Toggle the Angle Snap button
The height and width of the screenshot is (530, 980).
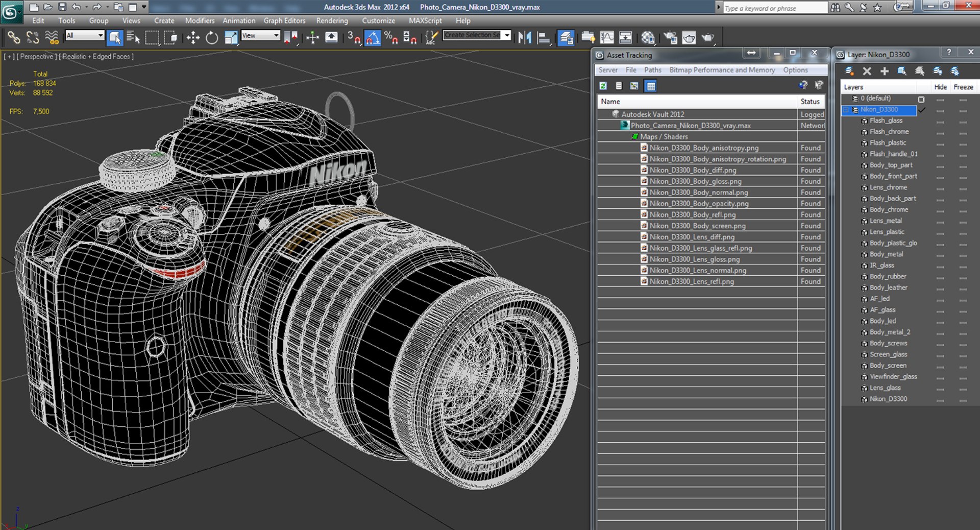click(x=373, y=37)
